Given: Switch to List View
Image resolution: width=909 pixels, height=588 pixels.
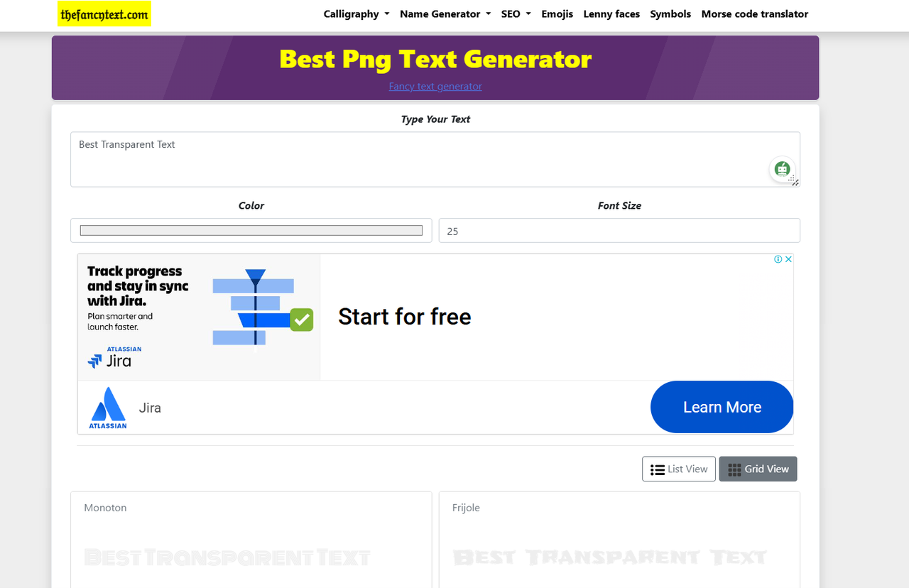Looking at the screenshot, I should pyautogui.click(x=678, y=469).
